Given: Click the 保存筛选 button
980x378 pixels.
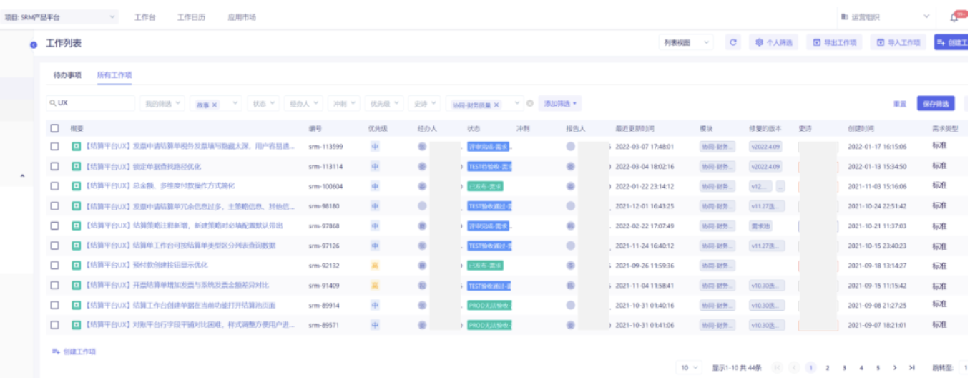Looking at the screenshot, I should coord(936,104).
